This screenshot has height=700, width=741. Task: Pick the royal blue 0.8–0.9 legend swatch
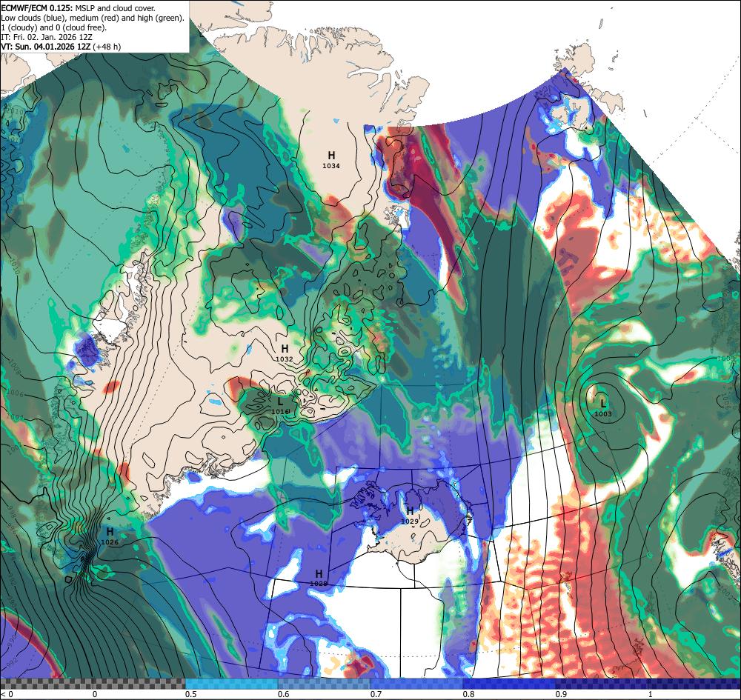click(509, 684)
